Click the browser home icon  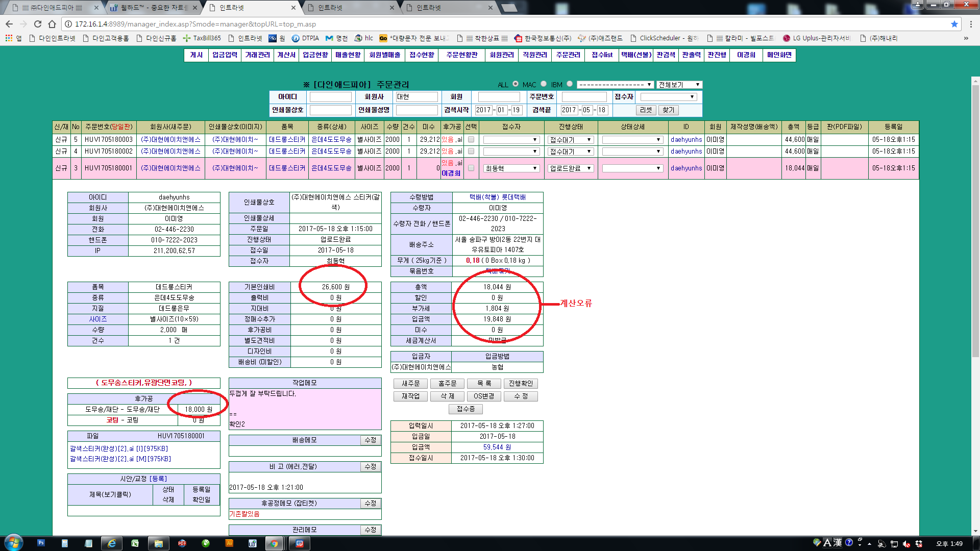52,24
